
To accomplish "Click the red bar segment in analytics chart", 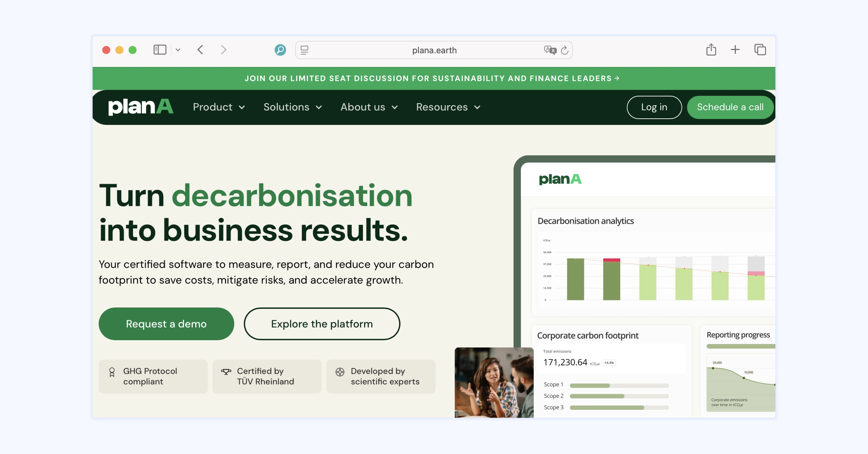I will 611,260.
